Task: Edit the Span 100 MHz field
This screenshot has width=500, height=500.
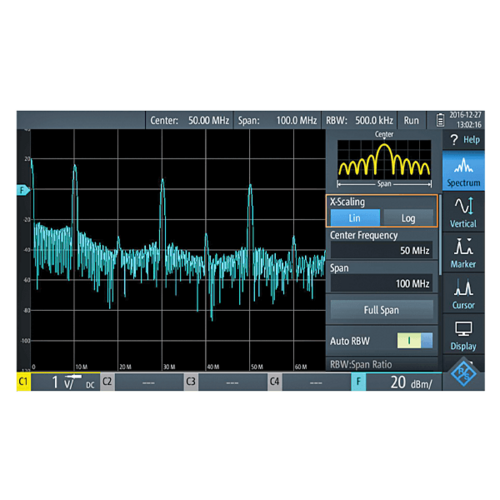Action: click(x=382, y=283)
